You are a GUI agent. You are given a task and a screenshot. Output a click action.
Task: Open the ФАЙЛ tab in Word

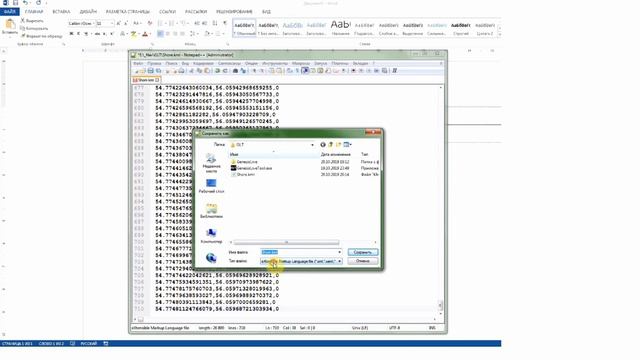point(9,12)
